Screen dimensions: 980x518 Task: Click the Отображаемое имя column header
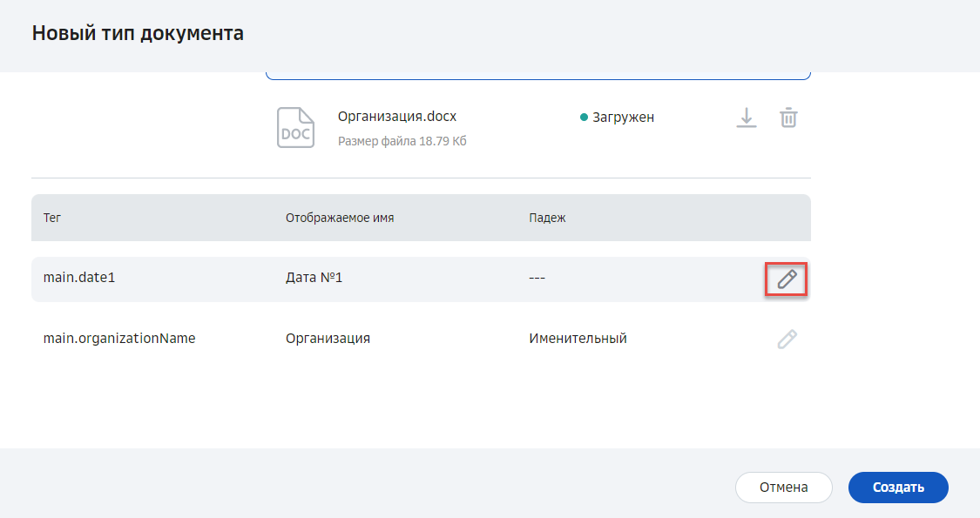340,218
